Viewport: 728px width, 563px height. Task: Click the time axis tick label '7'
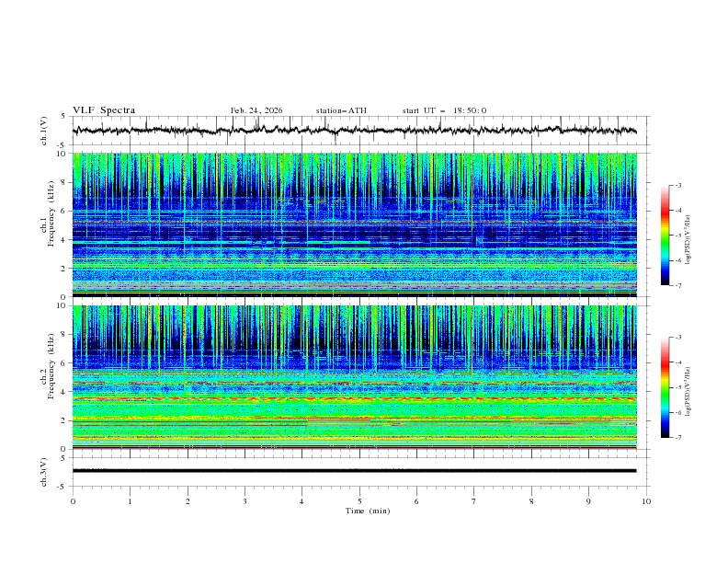(474, 501)
